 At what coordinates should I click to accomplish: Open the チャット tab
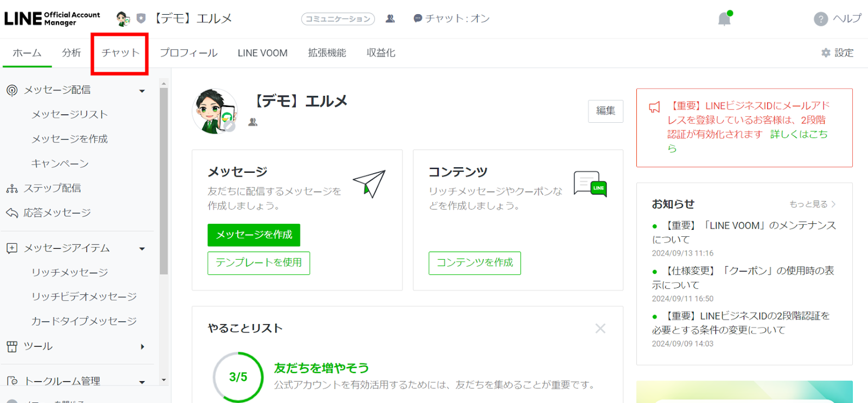point(120,53)
